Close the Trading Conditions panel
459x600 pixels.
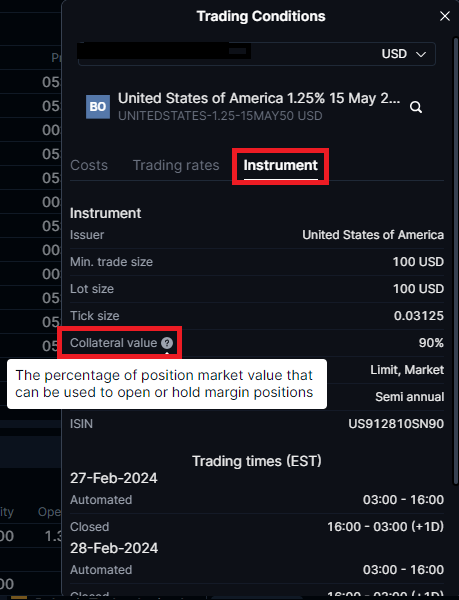444,16
